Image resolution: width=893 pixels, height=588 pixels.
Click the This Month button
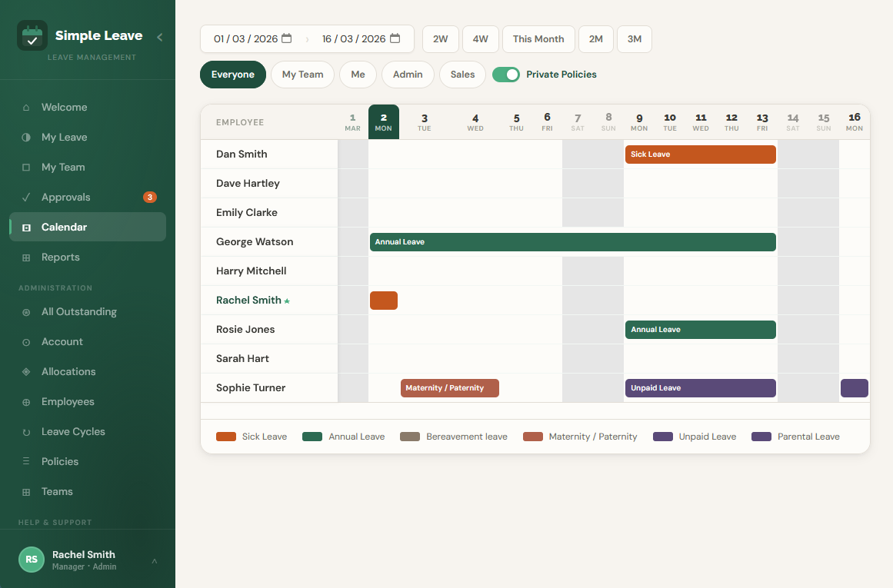pos(538,38)
